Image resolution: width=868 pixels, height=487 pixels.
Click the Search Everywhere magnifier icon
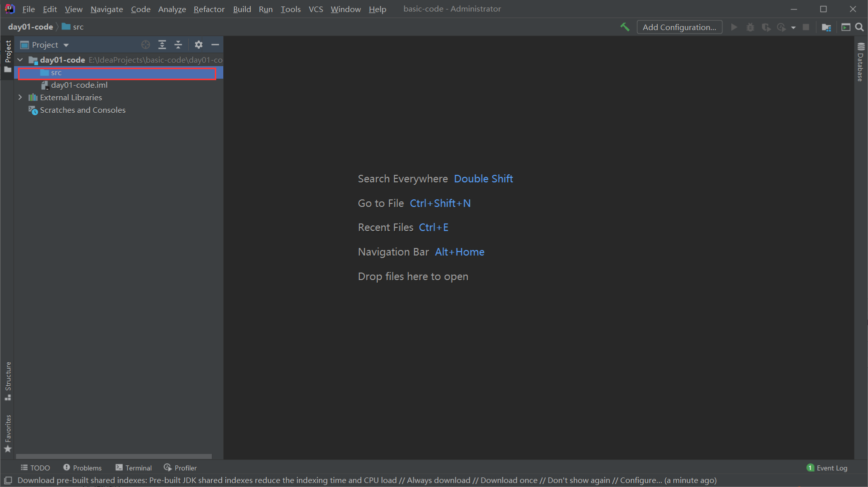coord(859,27)
